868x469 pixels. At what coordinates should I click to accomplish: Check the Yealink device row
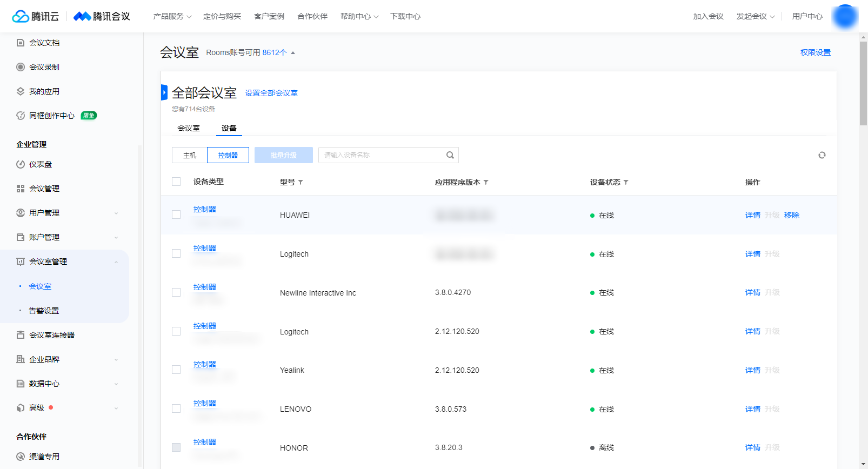[176, 370]
